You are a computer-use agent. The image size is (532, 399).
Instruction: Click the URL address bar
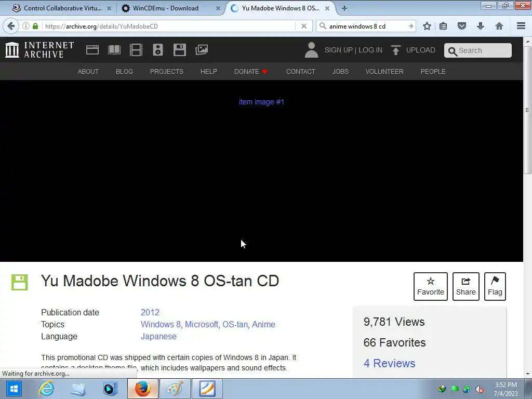pos(170,26)
